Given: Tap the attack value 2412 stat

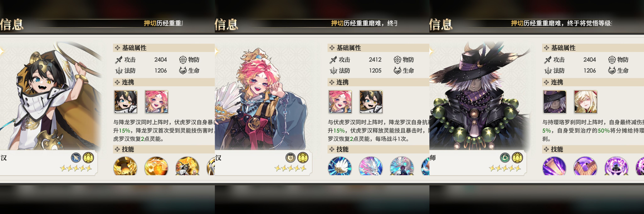Looking at the screenshot, I should [375, 60].
